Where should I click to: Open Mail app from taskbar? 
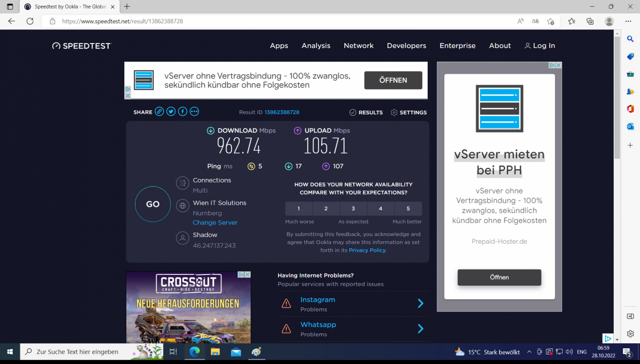(x=236, y=352)
